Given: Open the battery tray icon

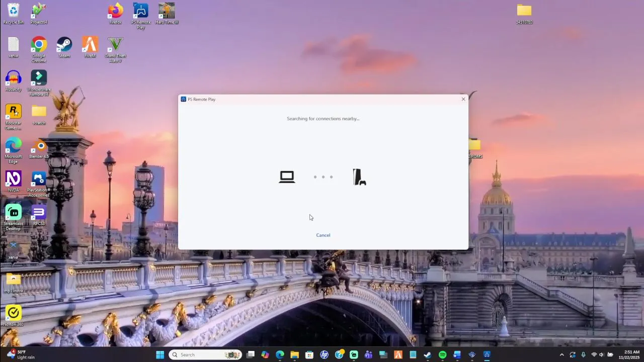Looking at the screenshot, I should click(x=610, y=355).
